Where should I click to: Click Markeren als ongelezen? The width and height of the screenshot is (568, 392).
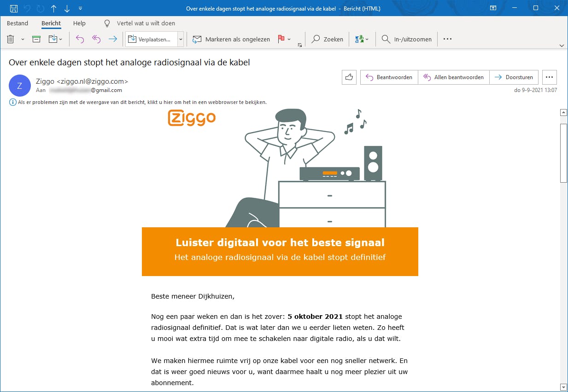[231, 39]
